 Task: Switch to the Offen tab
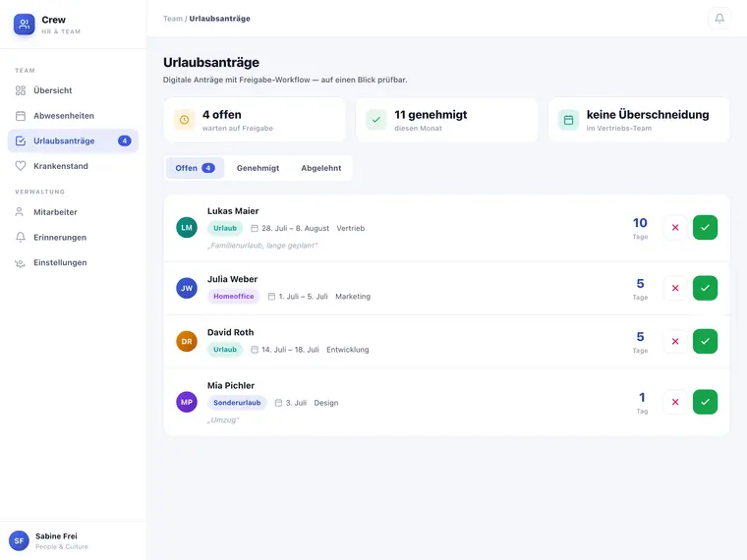coord(195,168)
